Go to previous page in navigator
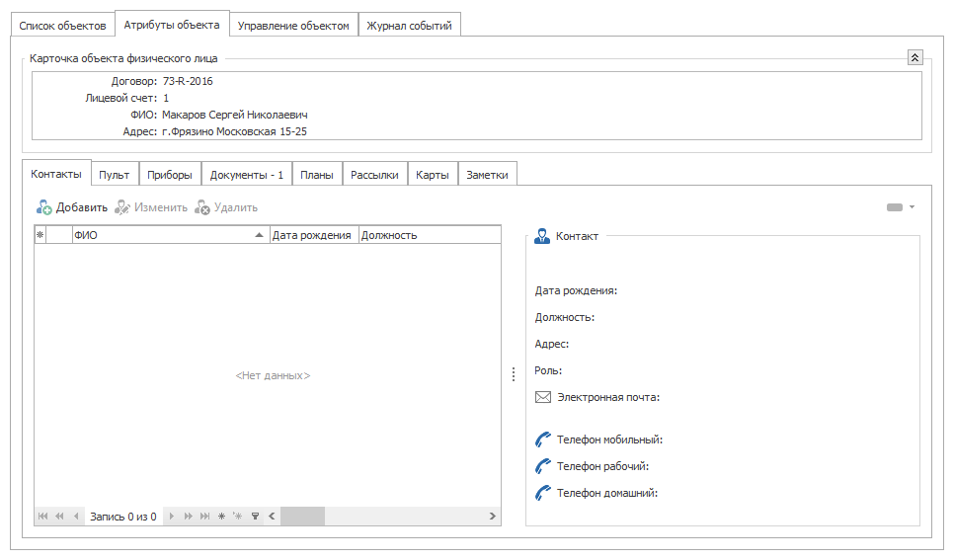The width and height of the screenshot is (954, 560). pos(59,517)
